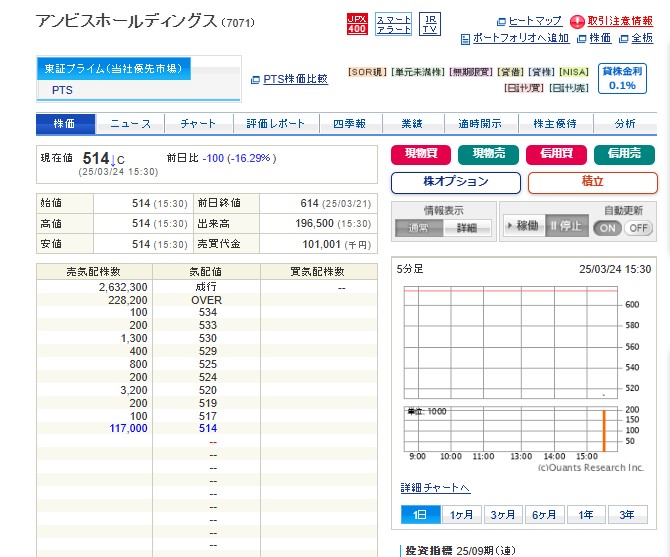This screenshot has width=670, height=557.
Task: Click the JPX 400 badge icon
Action: [x=357, y=24]
